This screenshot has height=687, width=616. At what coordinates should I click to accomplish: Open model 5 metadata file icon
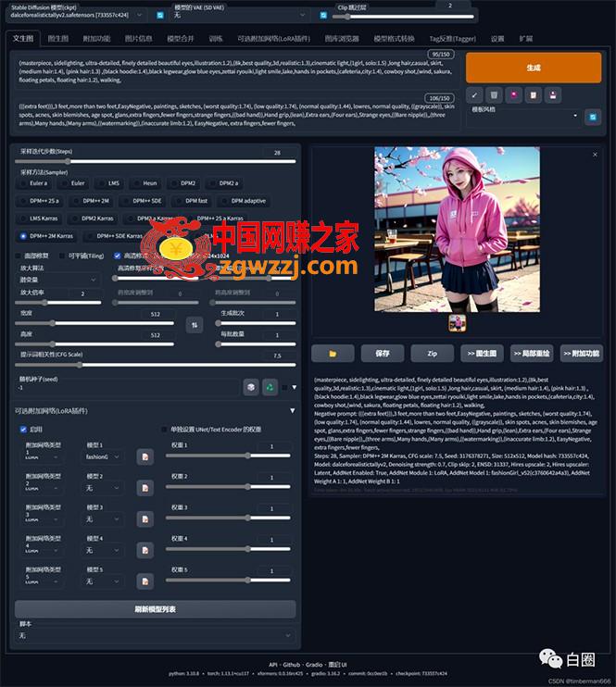[x=145, y=581]
